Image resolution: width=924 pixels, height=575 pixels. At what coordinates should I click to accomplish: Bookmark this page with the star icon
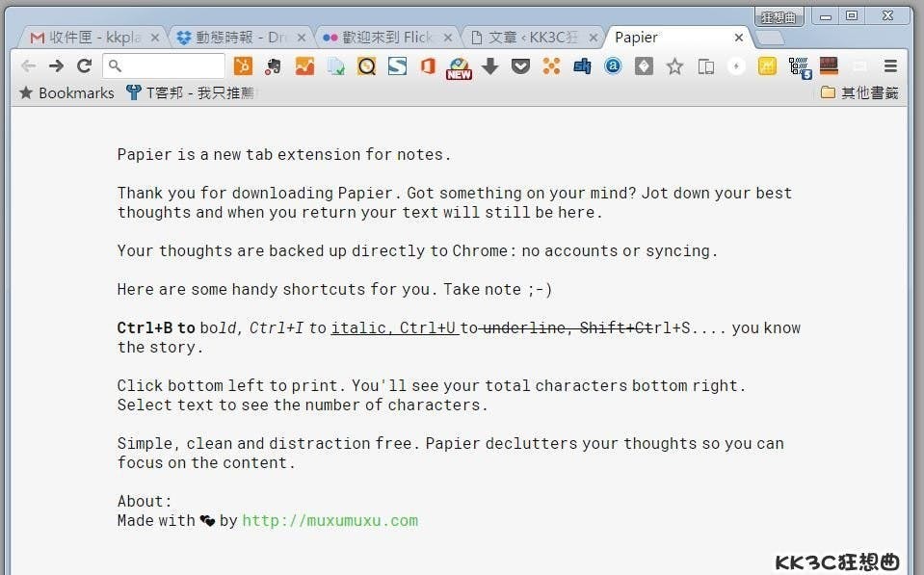pos(674,66)
